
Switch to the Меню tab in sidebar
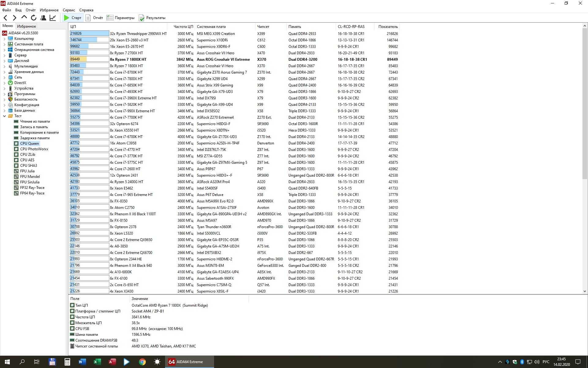(x=8, y=26)
